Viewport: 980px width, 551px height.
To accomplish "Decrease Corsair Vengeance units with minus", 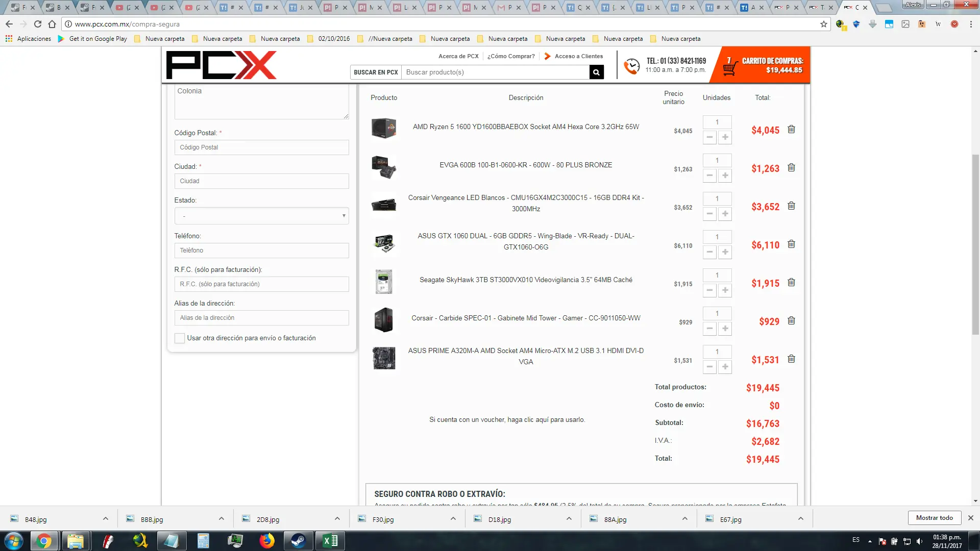I will click(709, 214).
